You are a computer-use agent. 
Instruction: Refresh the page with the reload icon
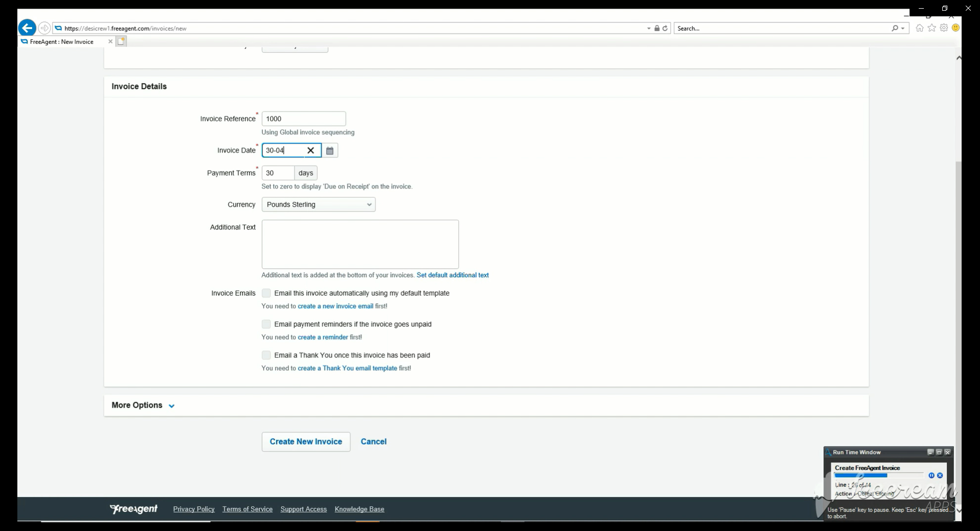(x=665, y=29)
